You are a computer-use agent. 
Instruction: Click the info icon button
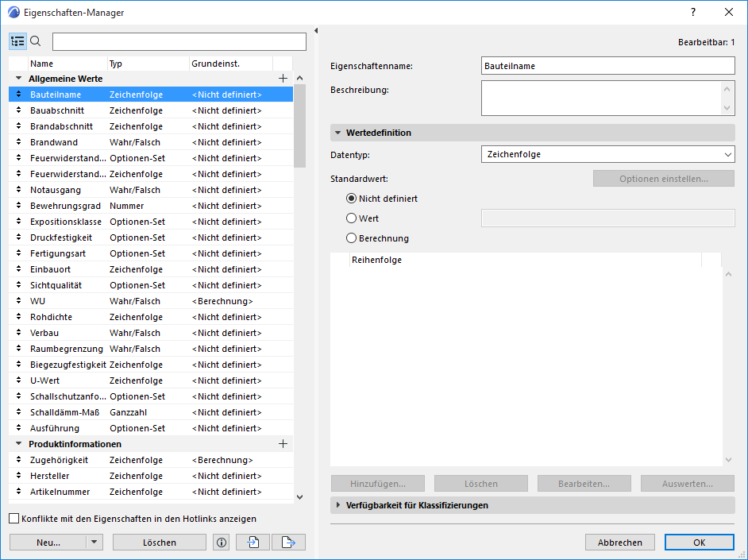222,543
